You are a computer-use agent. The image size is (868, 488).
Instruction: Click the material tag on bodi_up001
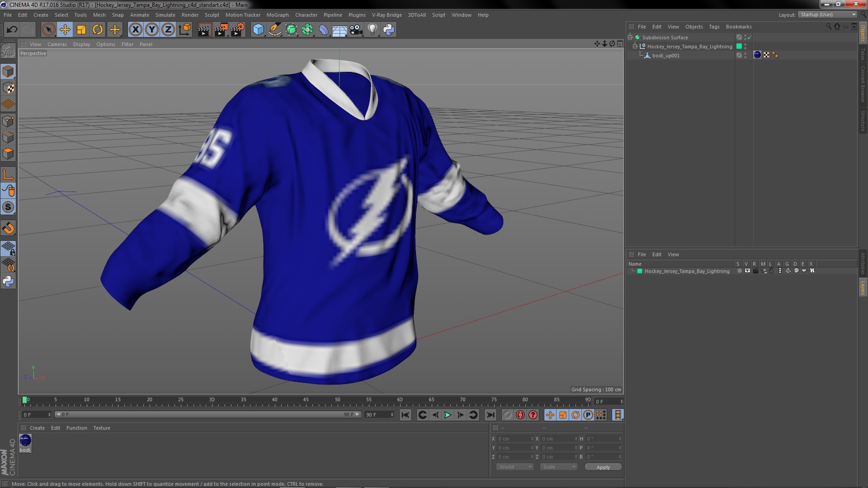pos(757,55)
